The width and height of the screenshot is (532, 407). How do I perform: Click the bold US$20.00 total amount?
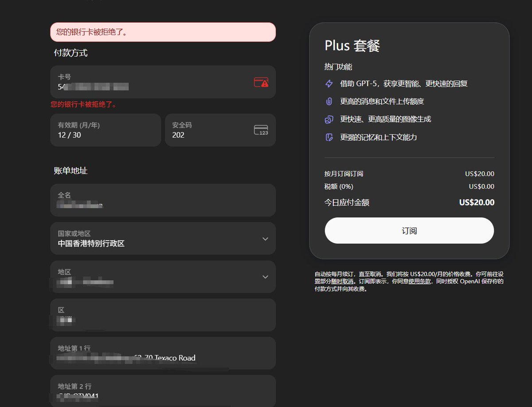pyautogui.click(x=477, y=202)
